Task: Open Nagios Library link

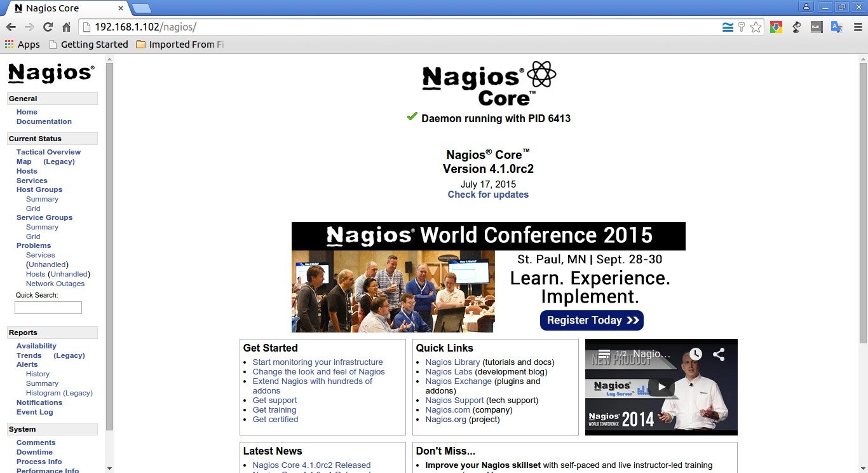Action: coord(452,362)
